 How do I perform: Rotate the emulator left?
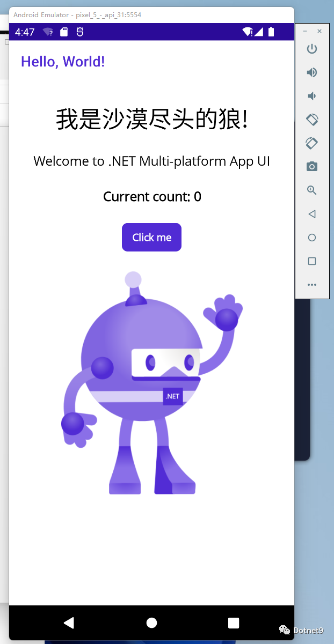(312, 120)
